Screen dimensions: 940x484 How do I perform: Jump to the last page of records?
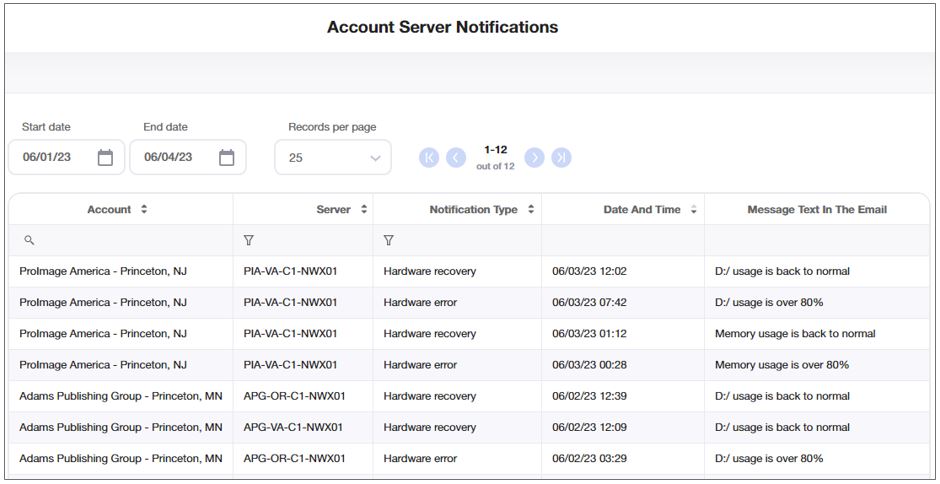click(x=561, y=158)
